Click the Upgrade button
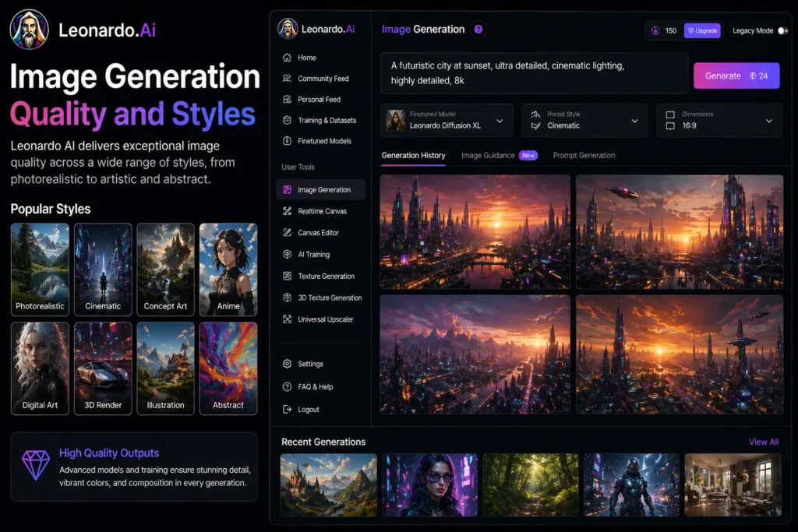This screenshot has width=798, height=532. tap(702, 30)
